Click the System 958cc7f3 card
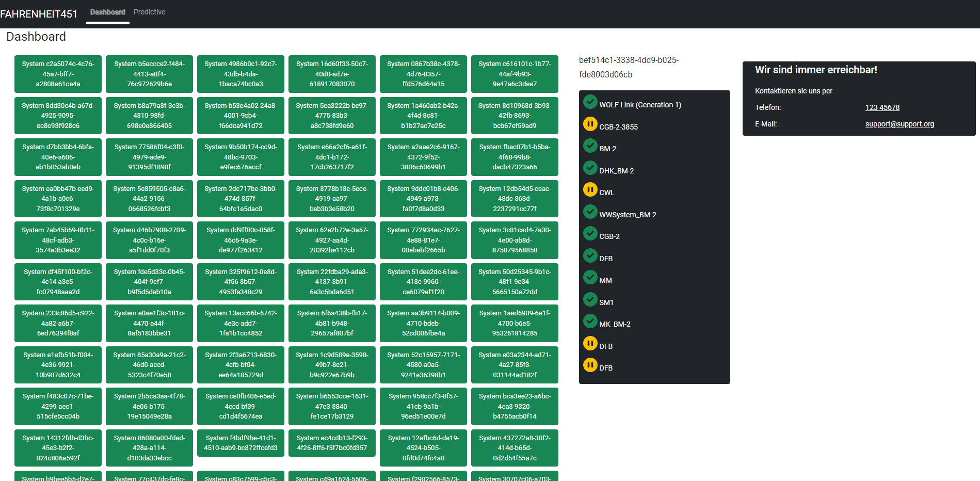Image resolution: width=980 pixels, height=481 pixels. pyautogui.click(x=423, y=406)
